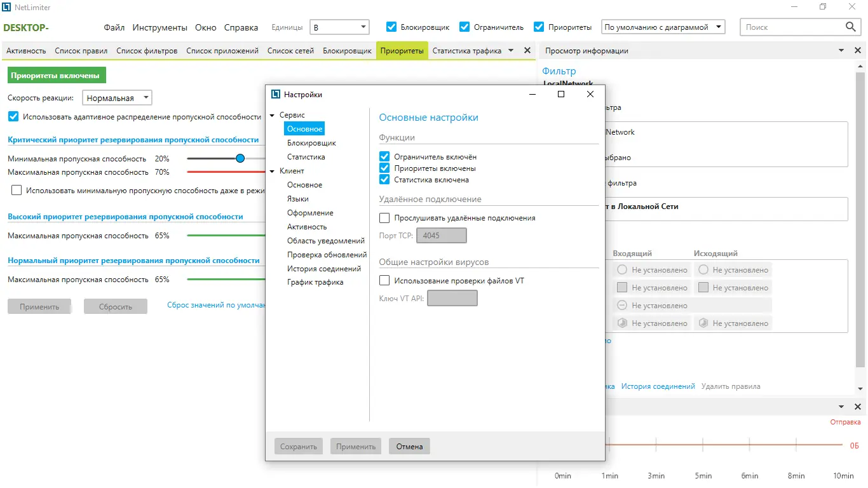Click Применить in the Приоритеты tab
Screen dimensions: 868x488
[x=39, y=306]
